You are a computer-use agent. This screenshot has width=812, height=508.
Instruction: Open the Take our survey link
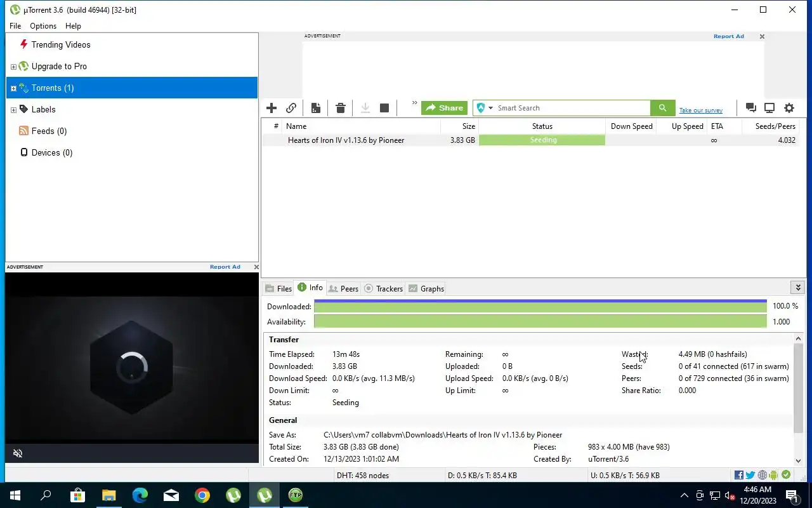click(701, 110)
